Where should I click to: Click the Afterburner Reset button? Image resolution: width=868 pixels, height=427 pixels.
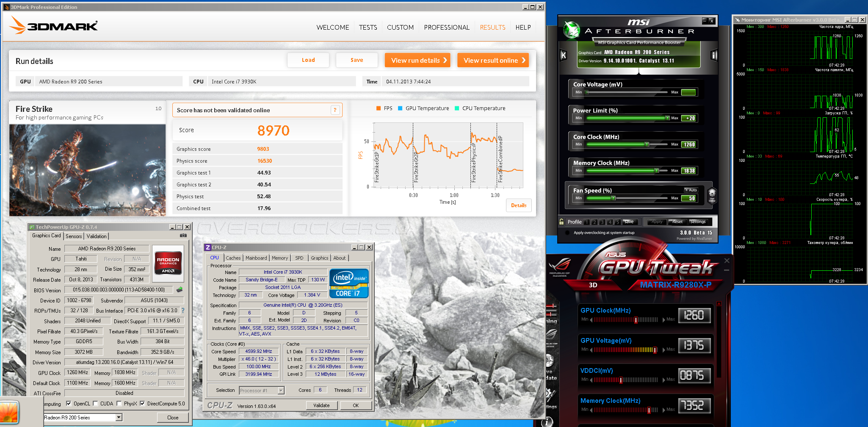pyautogui.click(x=677, y=222)
